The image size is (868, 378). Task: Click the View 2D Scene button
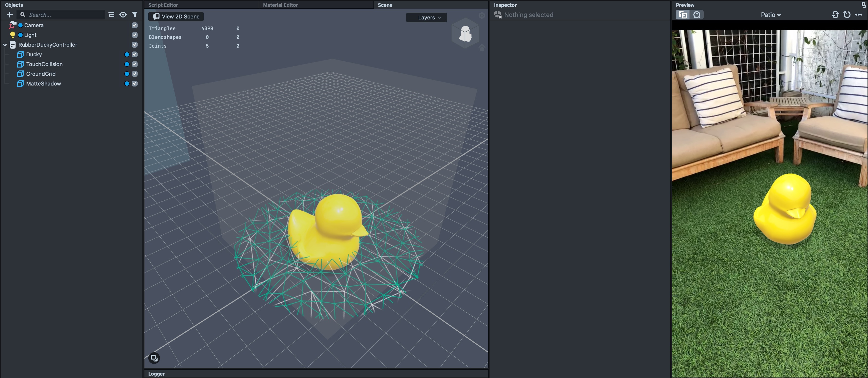click(x=176, y=17)
